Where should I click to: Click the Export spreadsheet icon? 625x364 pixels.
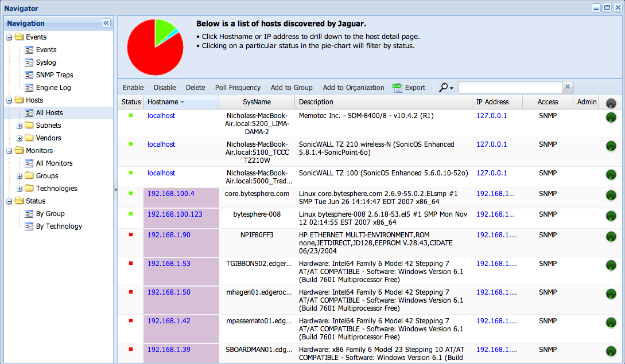397,88
